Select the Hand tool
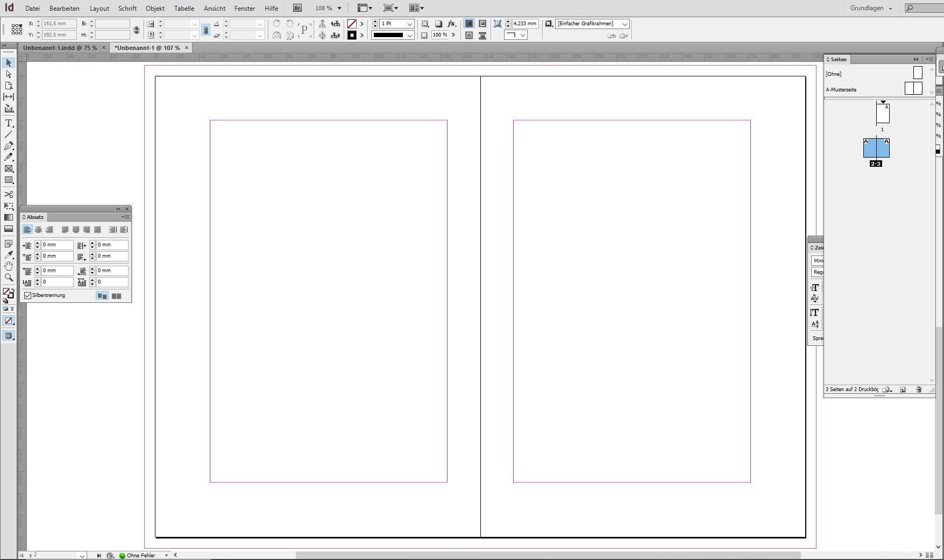This screenshot has width=944, height=560. click(9, 266)
